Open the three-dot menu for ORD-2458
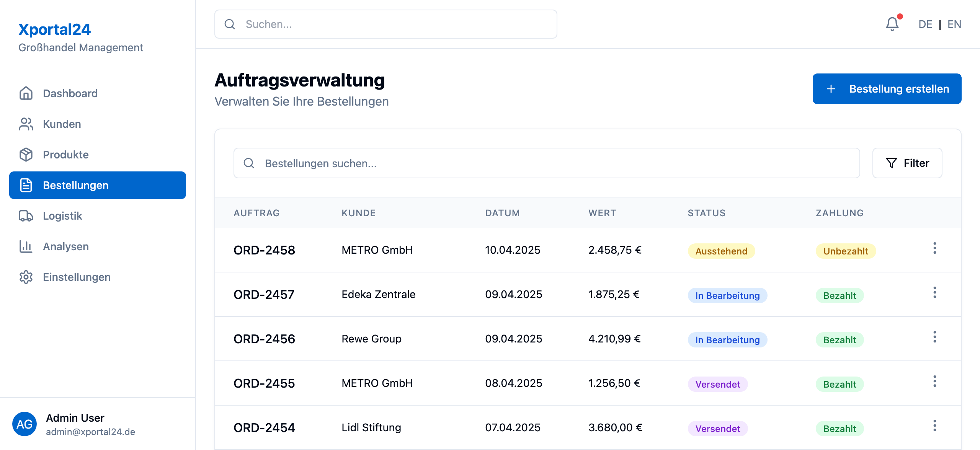Viewport: 980px width, 450px height. [x=934, y=248]
